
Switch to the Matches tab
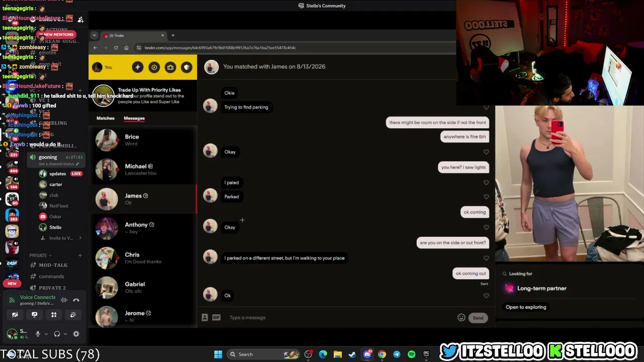[106, 118]
